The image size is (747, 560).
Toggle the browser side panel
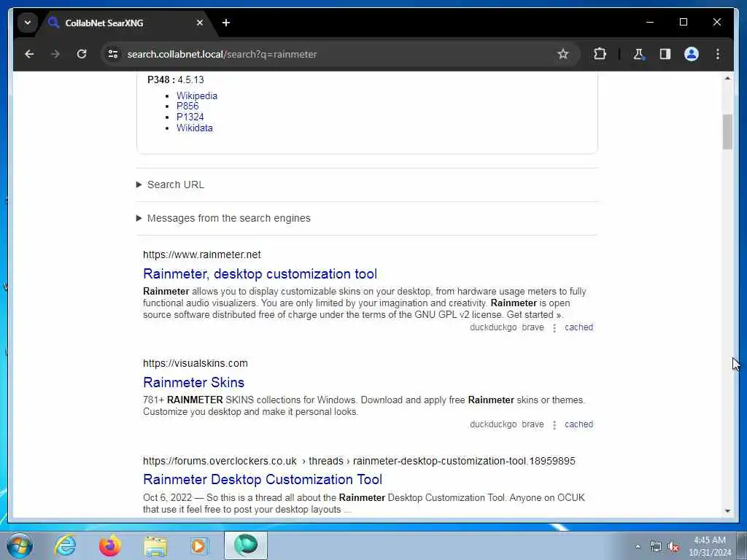[x=665, y=54]
